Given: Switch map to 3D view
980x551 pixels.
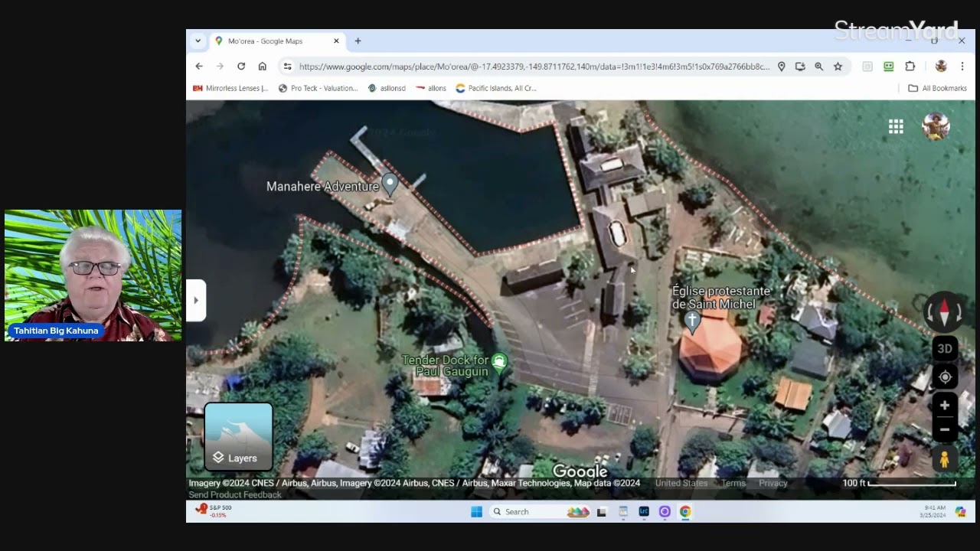Looking at the screenshot, I should 945,349.
